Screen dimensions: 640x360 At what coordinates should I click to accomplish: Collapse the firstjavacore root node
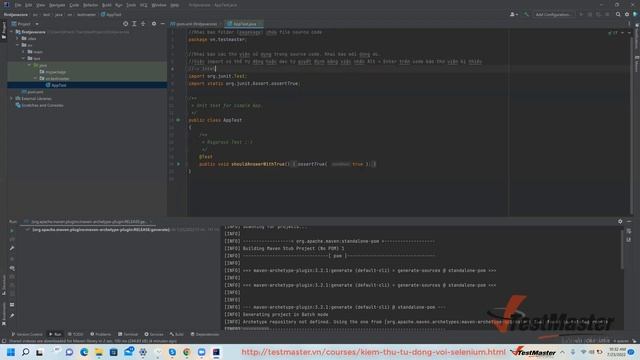[12, 32]
